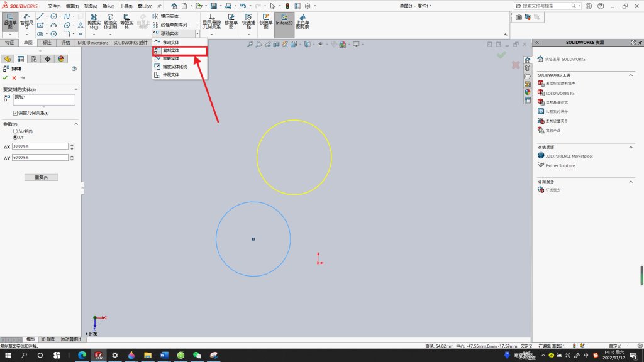Click the Exit Sketch (退出草图) button

point(10,22)
